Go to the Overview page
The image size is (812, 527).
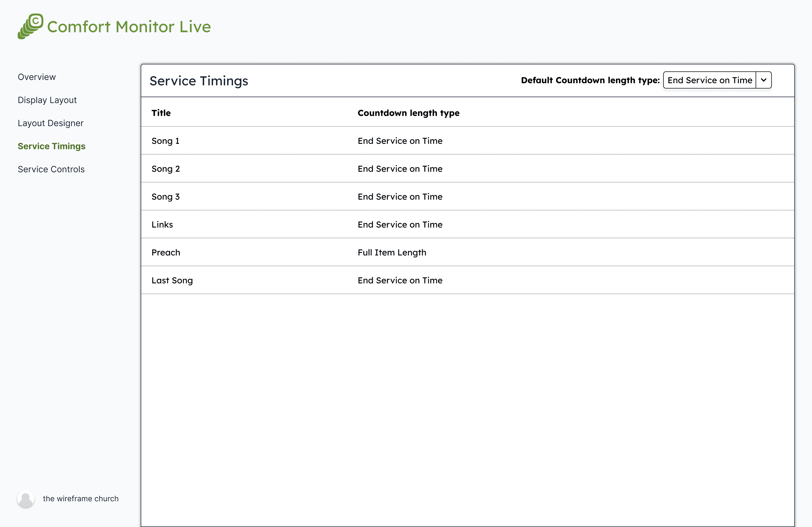37,77
